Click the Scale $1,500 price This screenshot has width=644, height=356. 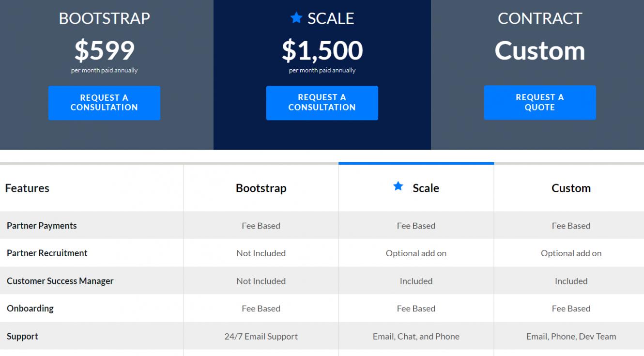point(322,50)
